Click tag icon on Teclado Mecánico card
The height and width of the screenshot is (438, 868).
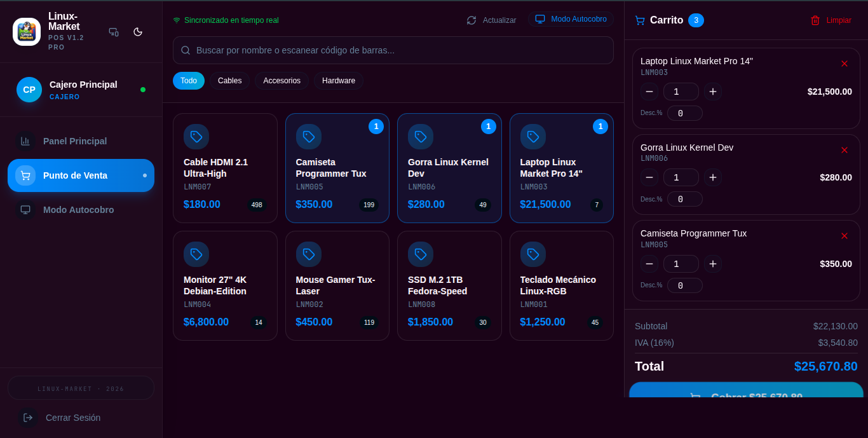[x=533, y=254]
